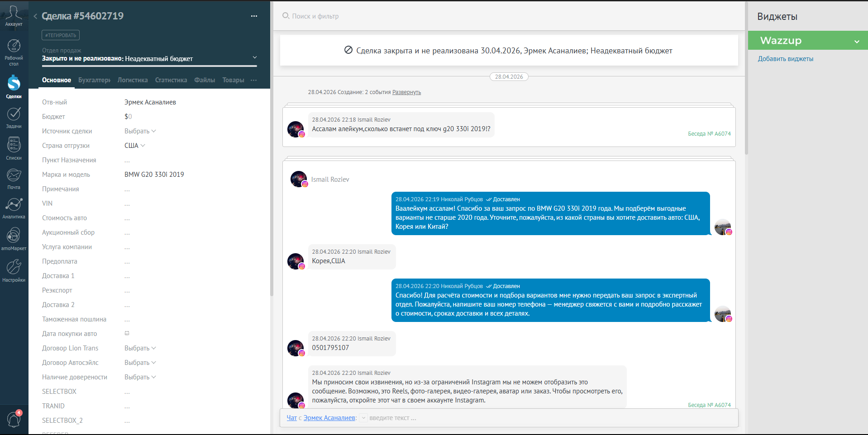Switch to the Файлы tab
This screenshot has width=868, height=435.
tap(205, 80)
